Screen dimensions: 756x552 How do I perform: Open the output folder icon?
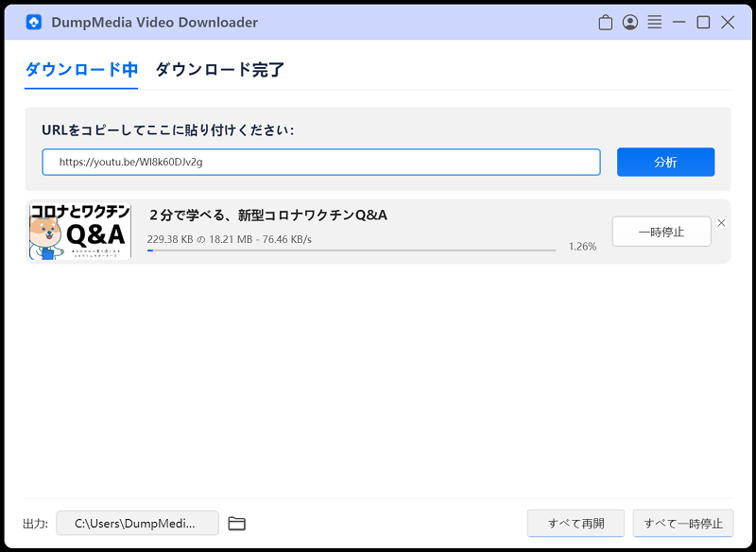(237, 523)
